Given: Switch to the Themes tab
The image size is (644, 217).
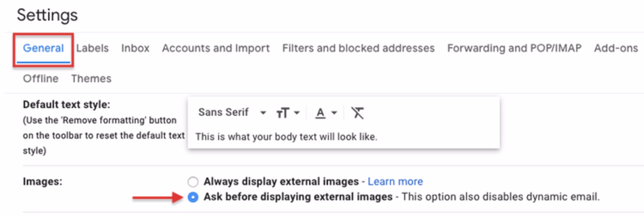Looking at the screenshot, I should 91,79.
